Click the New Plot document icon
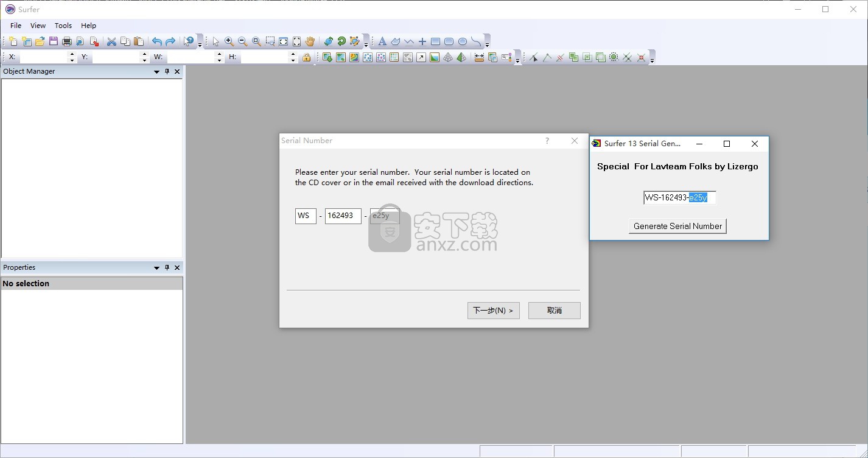Image resolution: width=868 pixels, height=458 pixels. (13, 41)
